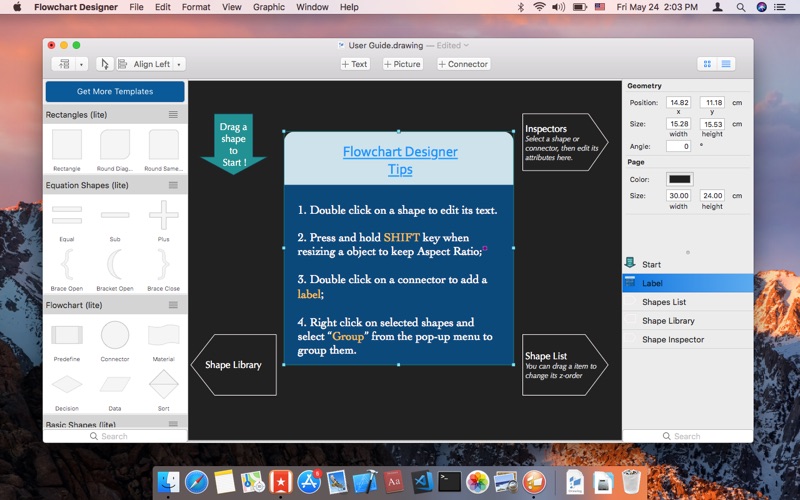Select the pointer selection tool

coord(105,64)
